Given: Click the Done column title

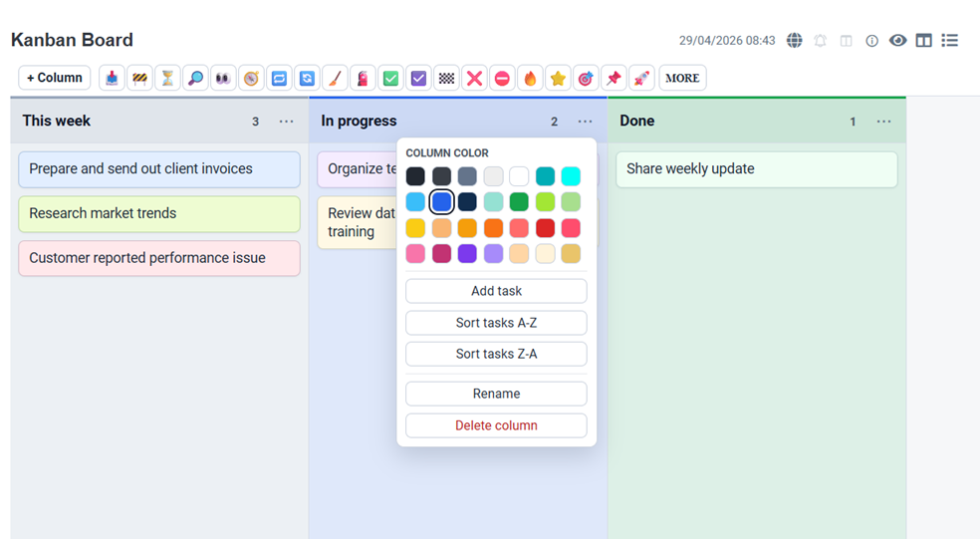Looking at the screenshot, I should (x=636, y=121).
